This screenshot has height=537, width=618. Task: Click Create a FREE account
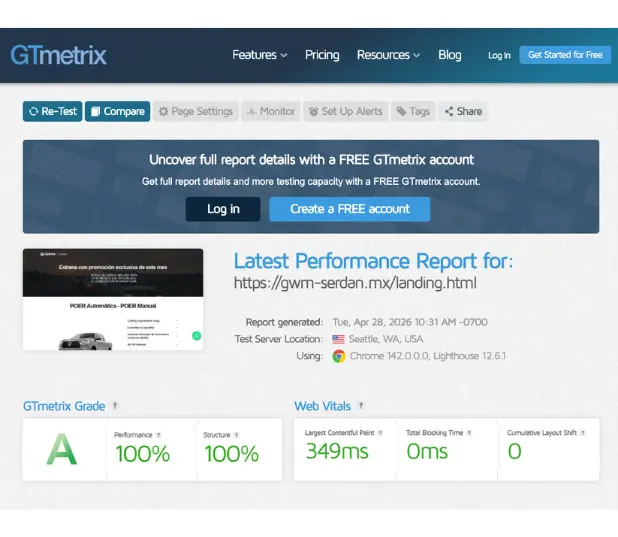click(x=350, y=209)
